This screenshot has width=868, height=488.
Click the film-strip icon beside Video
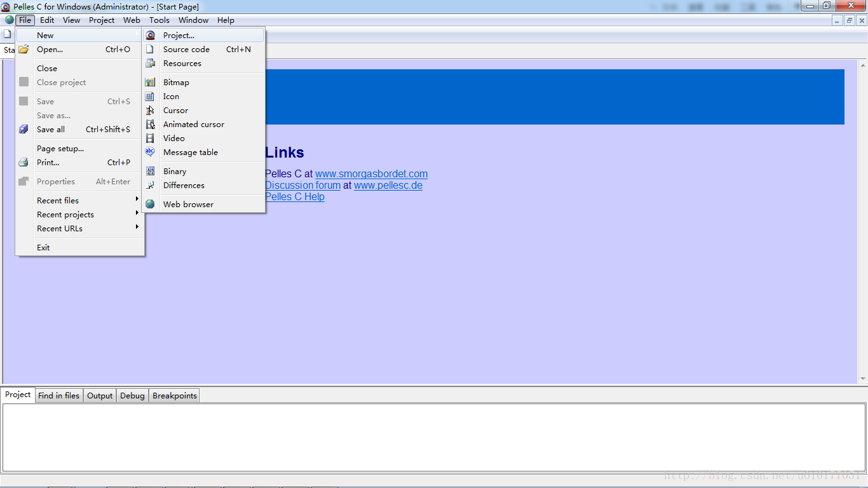(x=150, y=139)
